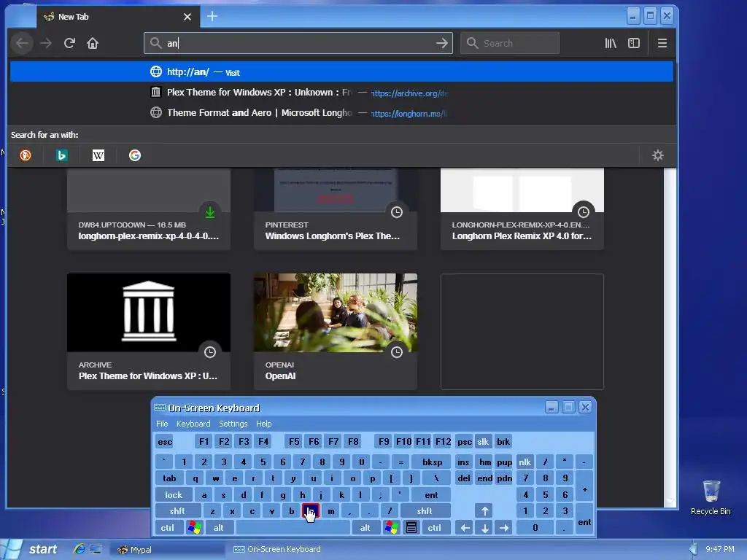This screenshot has height=560, width=747.
Task: Open search settings gear icon
Action: (658, 155)
